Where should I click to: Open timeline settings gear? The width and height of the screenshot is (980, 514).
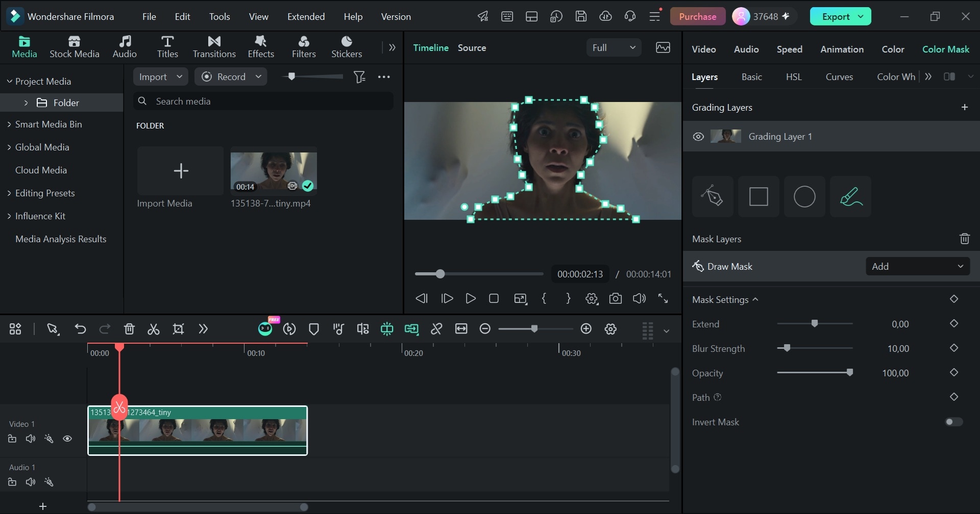pyautogui.click(x=610, y=329)
